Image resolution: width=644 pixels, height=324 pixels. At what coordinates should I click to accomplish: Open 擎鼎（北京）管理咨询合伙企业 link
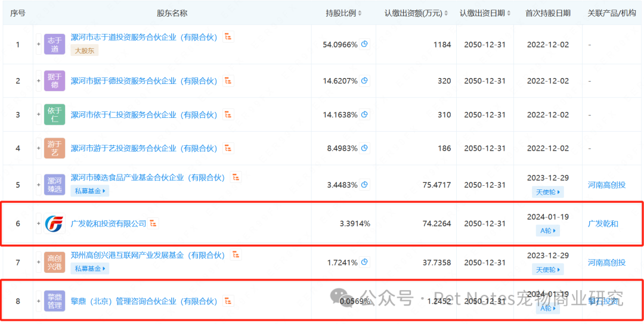(x=144, y=301)
